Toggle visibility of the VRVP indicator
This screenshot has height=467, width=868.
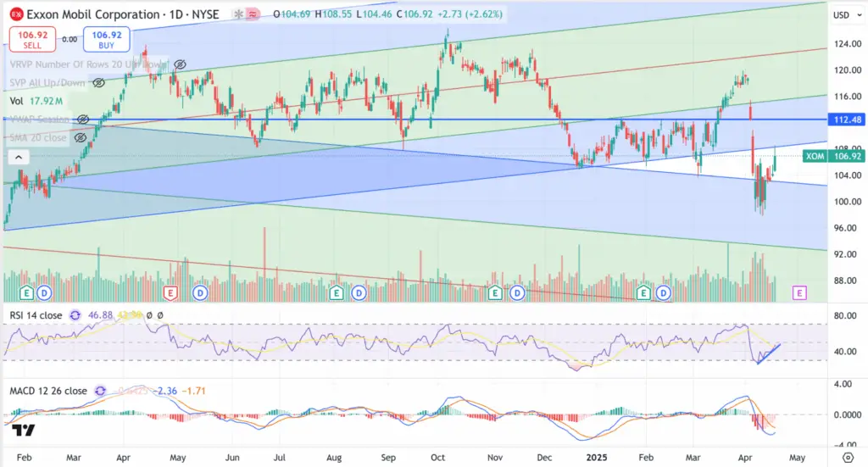[x=180, y=64]
